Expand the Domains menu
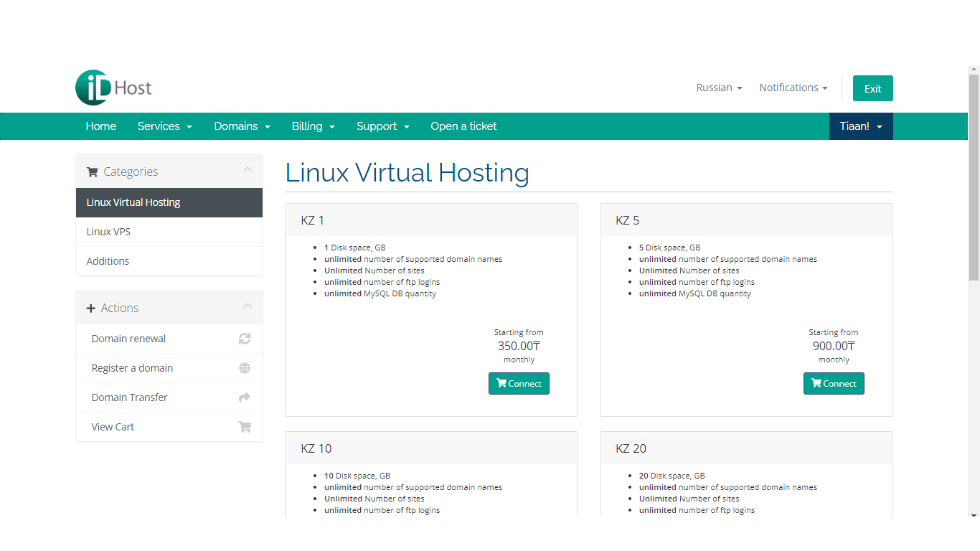The width and height of the screenshot is (980, 551). point(242,126)
